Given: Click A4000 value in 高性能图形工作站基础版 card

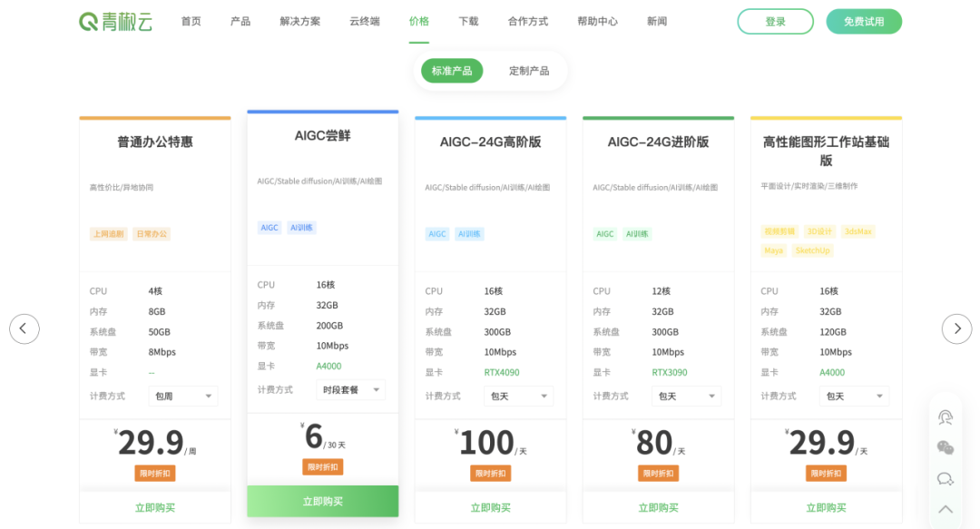Looking at the screenshot, I should pos(832,372).
